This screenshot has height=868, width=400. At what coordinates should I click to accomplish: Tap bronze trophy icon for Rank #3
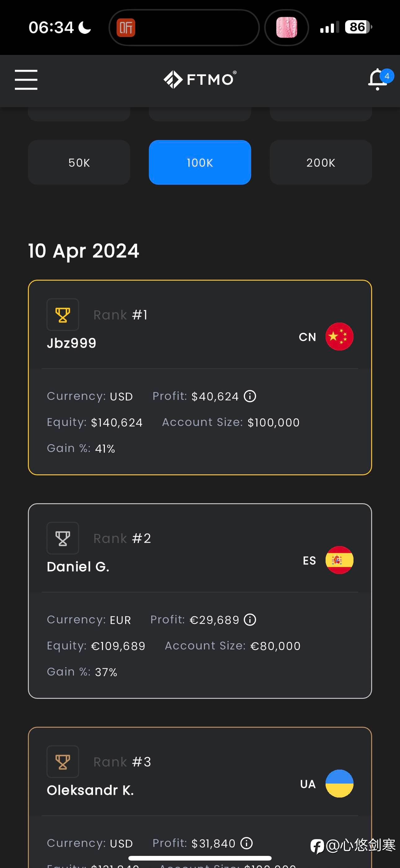pos(63,762)
